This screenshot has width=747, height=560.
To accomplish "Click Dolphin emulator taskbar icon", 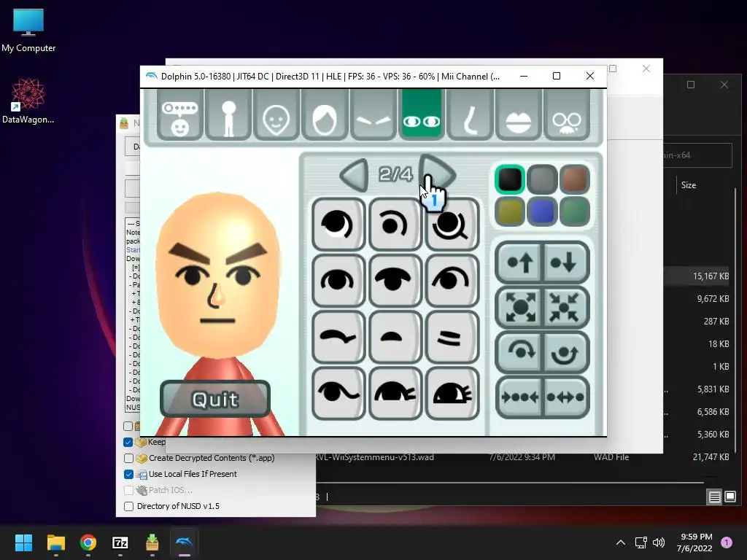I will (x=184, y=542).
